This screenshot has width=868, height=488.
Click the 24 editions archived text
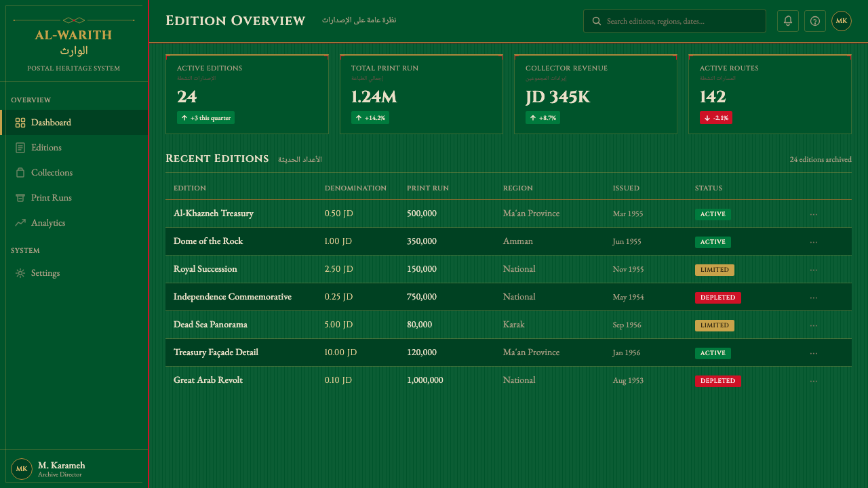coord(821,160)
